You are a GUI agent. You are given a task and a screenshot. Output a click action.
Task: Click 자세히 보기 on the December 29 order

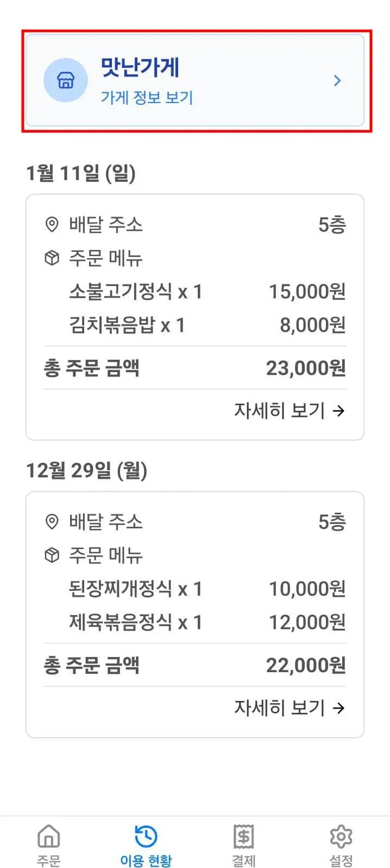[280, 708]
